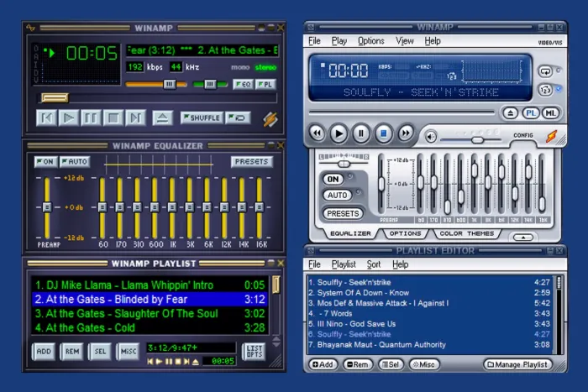Image resolution: width=588 pixels, height=392 pixels.
Task: Click the round Play button in modern Winamp
Action: (x=339, y=133)
